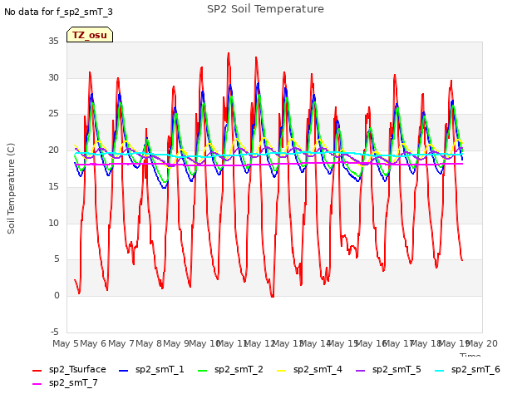Click the 0 y-axis tick label
Image resolution: width=532 pixels, height=399 pixels.
pyautogui.click(x=57, y=296)
